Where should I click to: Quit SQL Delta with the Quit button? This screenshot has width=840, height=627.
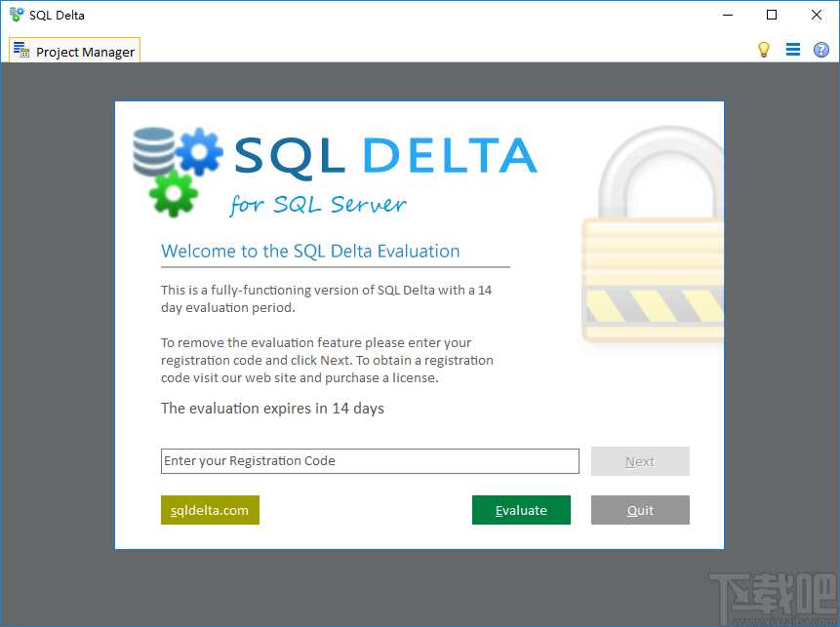coord(640,510)
